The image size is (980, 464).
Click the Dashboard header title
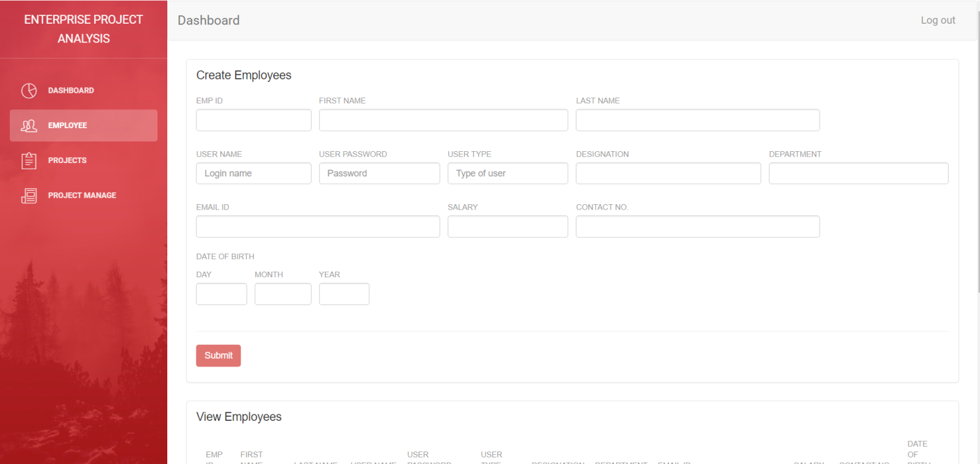click(208, 20)
